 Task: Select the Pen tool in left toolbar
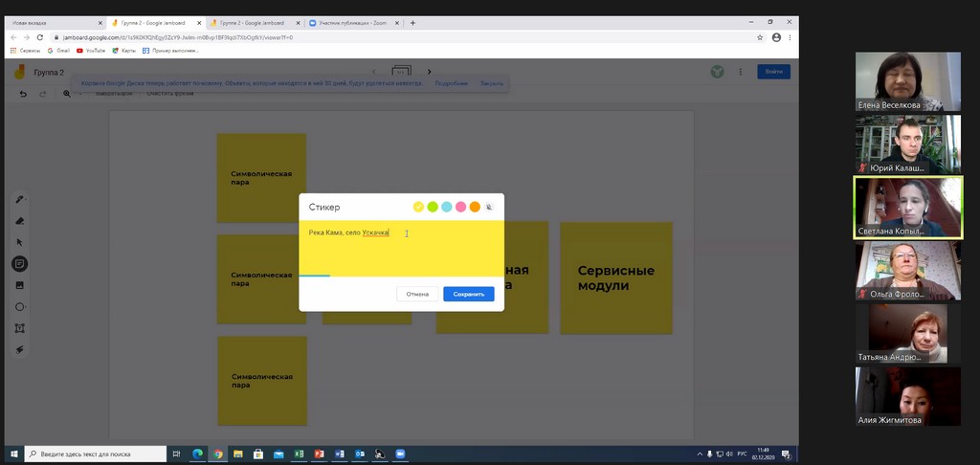(x=19, y=200)
